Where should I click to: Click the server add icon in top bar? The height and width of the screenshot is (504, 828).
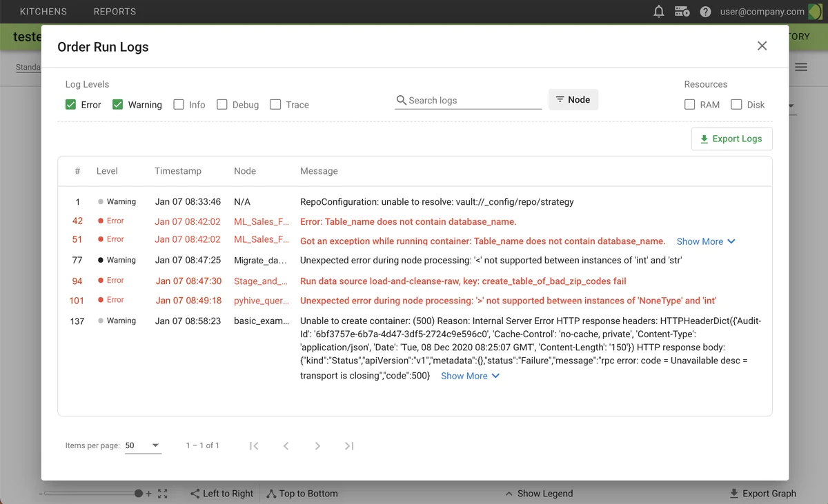tap(682, 12)
